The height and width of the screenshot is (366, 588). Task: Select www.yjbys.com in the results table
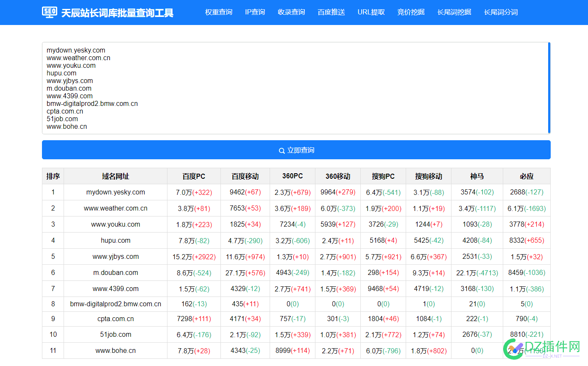[x=116, y=257]
